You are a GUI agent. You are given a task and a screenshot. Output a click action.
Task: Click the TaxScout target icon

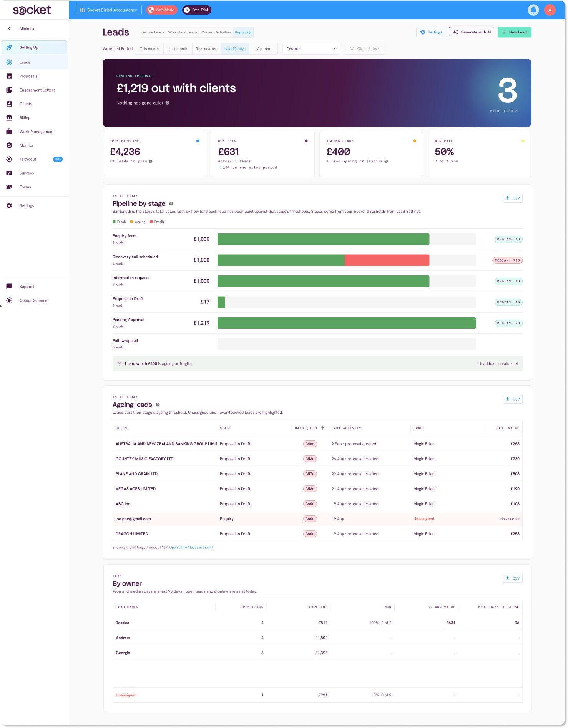coord(9,159)
